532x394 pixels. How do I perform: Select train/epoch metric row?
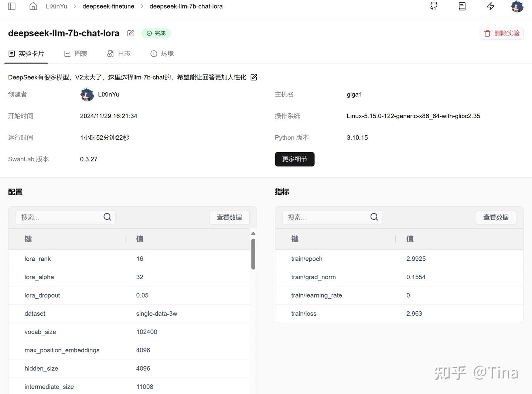tap(399, 259)
